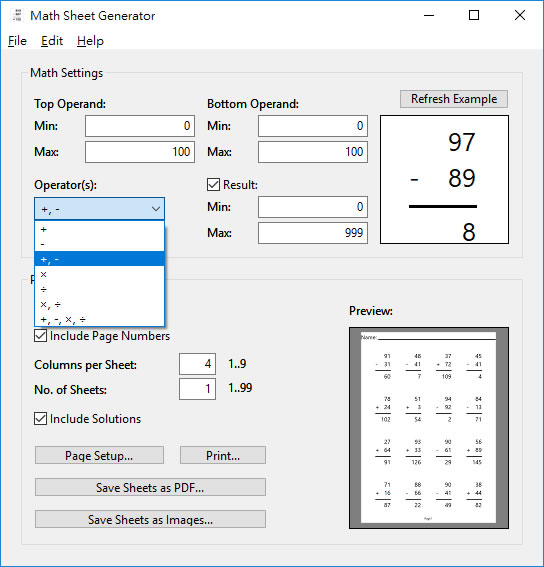Click the Result Min field
This screenshot has height=567, width=544.
(x=313, y=207)
